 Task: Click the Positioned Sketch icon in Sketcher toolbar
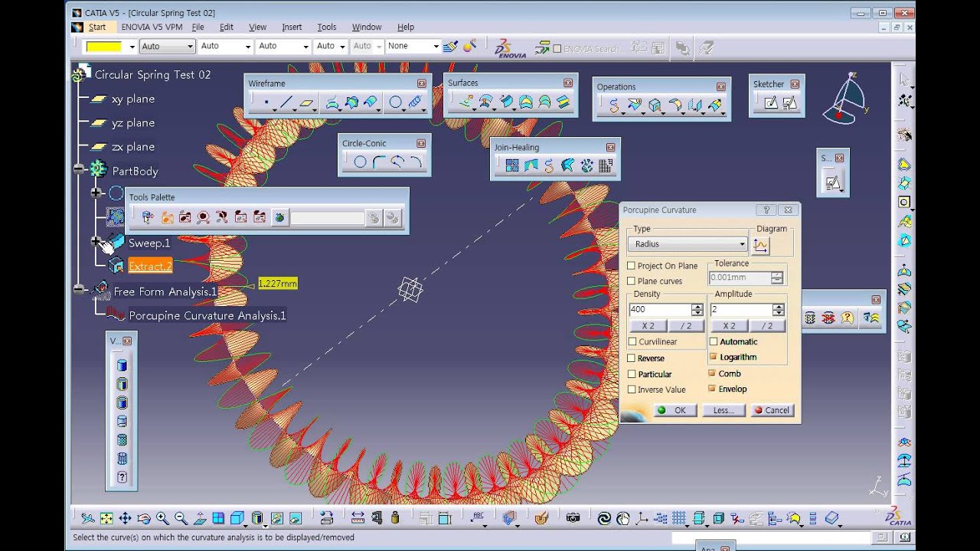click(x=789, y=103)
